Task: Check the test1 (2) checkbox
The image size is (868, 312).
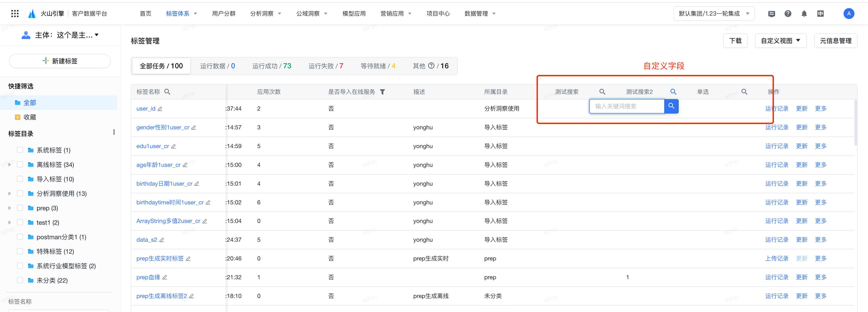Action: [x=20, y=222]
